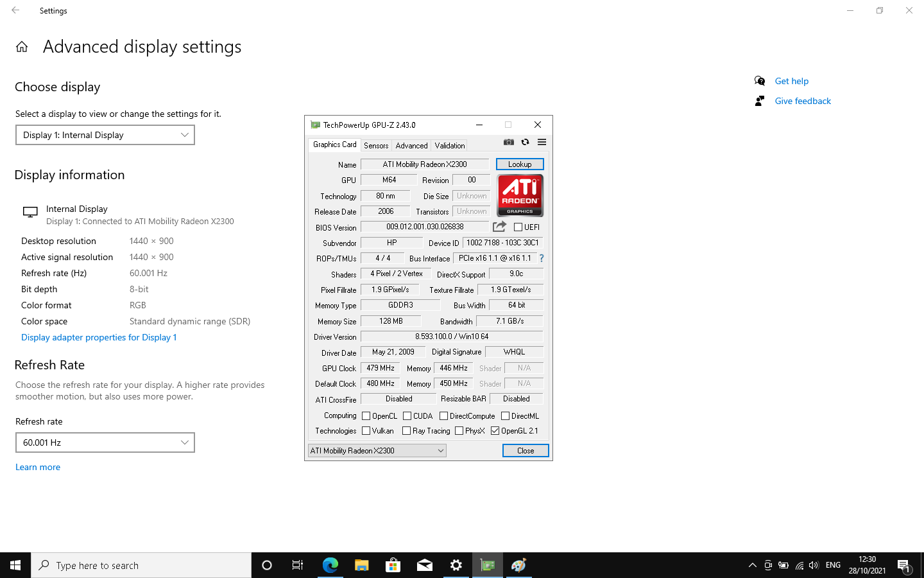Screen dimensions: 924x578
Task: Click the GDDR3 memory type value
Action: click(x=400, y=305)
